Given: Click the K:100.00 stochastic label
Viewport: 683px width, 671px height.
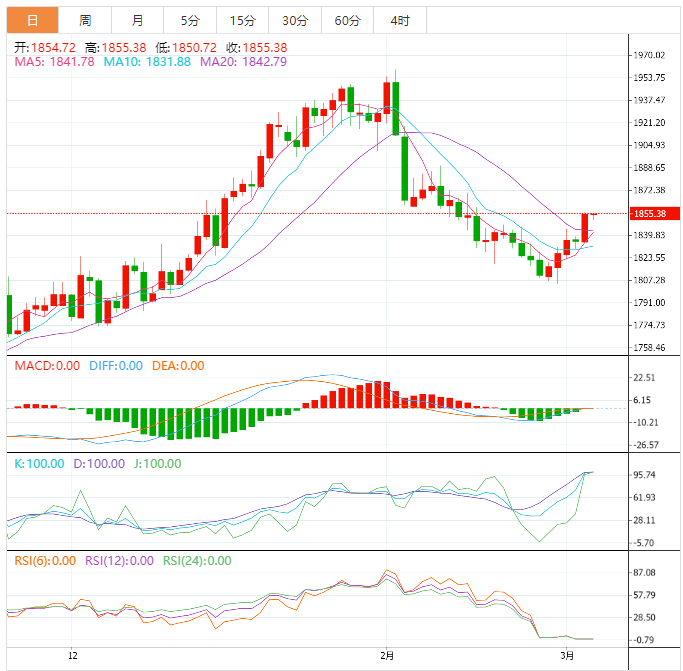Looking at the screenshot, I should pyautogui.click(x=36, y=463).
